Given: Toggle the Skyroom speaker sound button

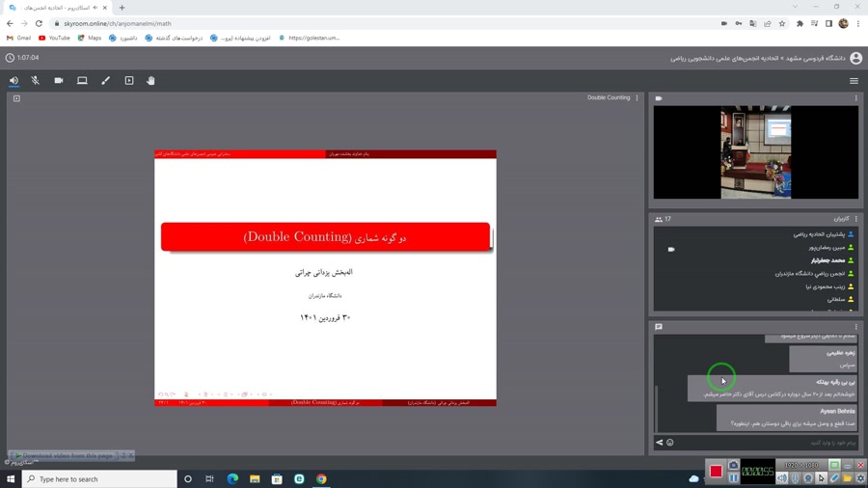Looking at the screenshot, I should click(x=14, y=81).
